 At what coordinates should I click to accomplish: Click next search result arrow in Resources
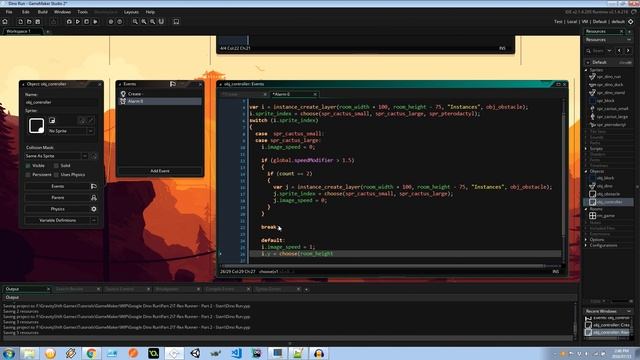click(628, 51)
